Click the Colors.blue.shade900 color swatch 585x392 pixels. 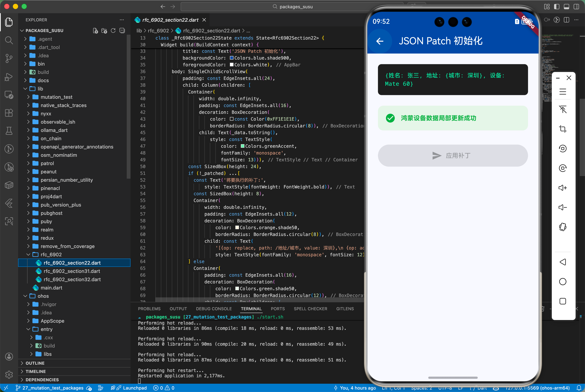[232, 58]
